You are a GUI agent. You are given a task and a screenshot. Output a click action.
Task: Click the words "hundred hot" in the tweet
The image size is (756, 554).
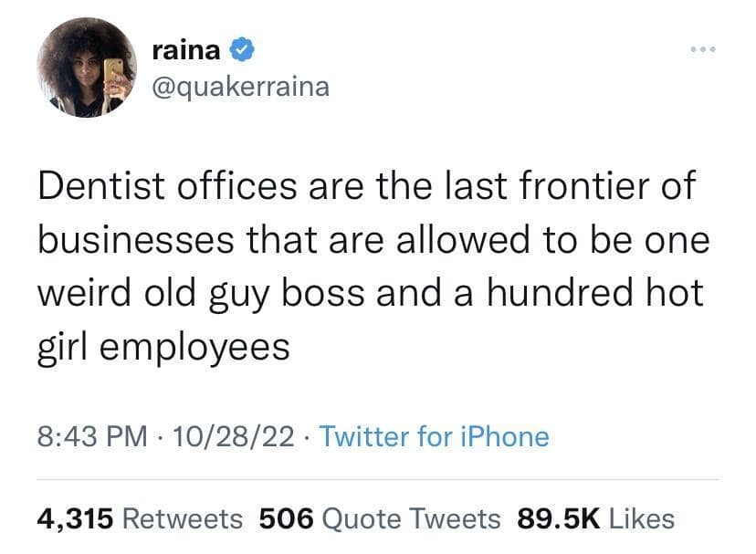point(584,294)
